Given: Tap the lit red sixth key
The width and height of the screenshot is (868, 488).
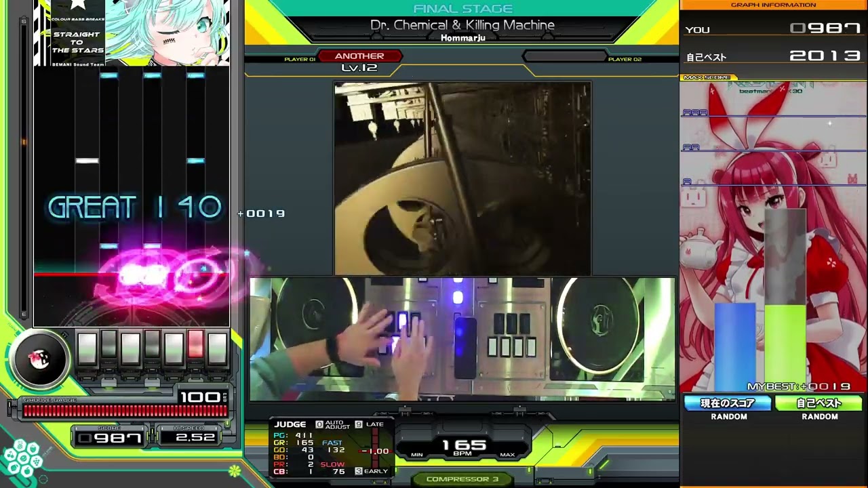Looking at the screenshot, I should click(195, 344).
